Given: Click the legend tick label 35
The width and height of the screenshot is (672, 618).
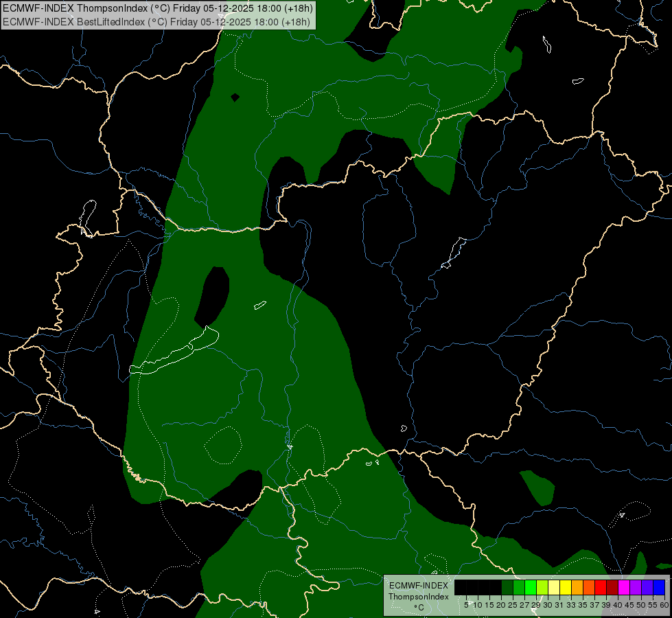Looking at the screenshot, I should (583, 605).
